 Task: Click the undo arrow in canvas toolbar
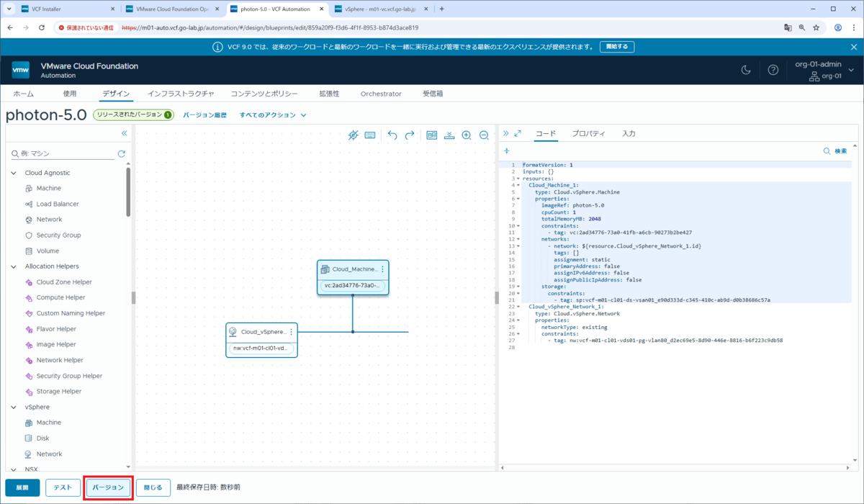pos(392,135)
